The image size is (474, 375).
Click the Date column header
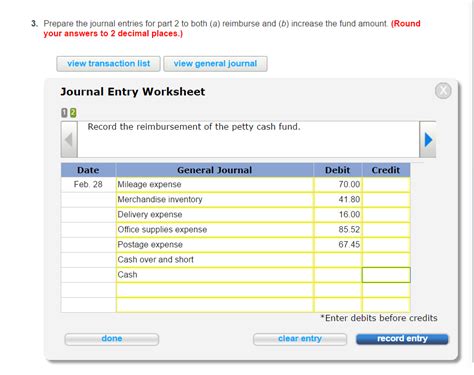[88, 170]
